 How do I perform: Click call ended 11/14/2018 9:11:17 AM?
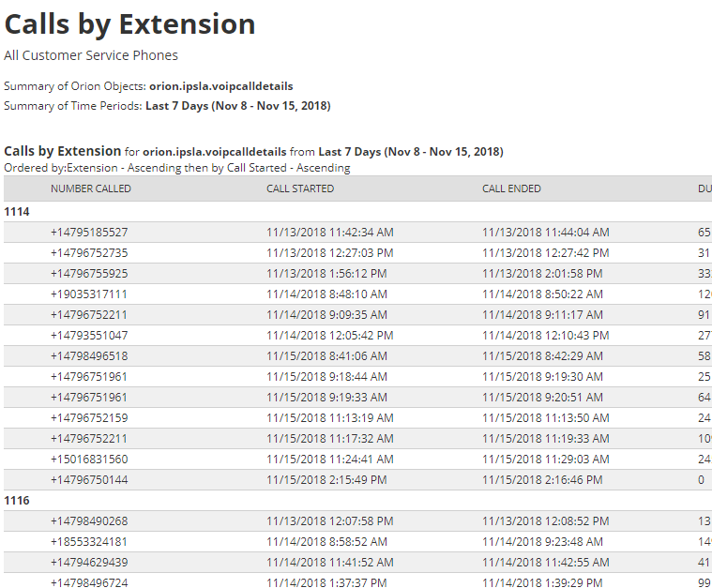pyautogui.click(x=542, y=315)
